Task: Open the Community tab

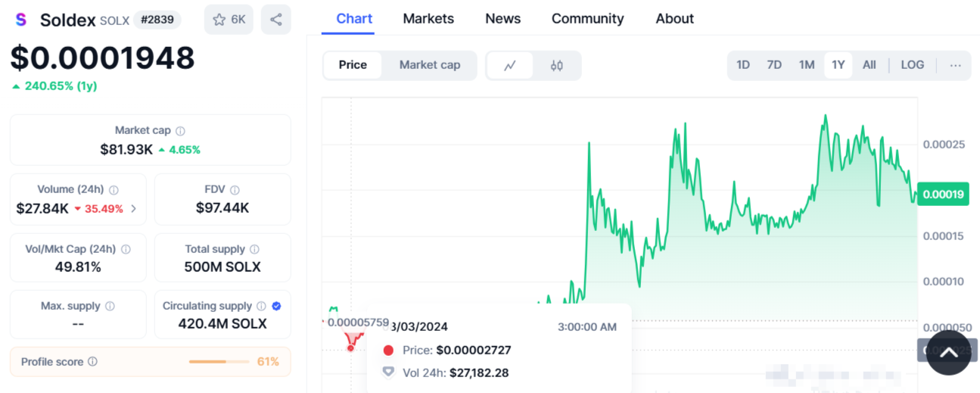Action: [588, 19]
